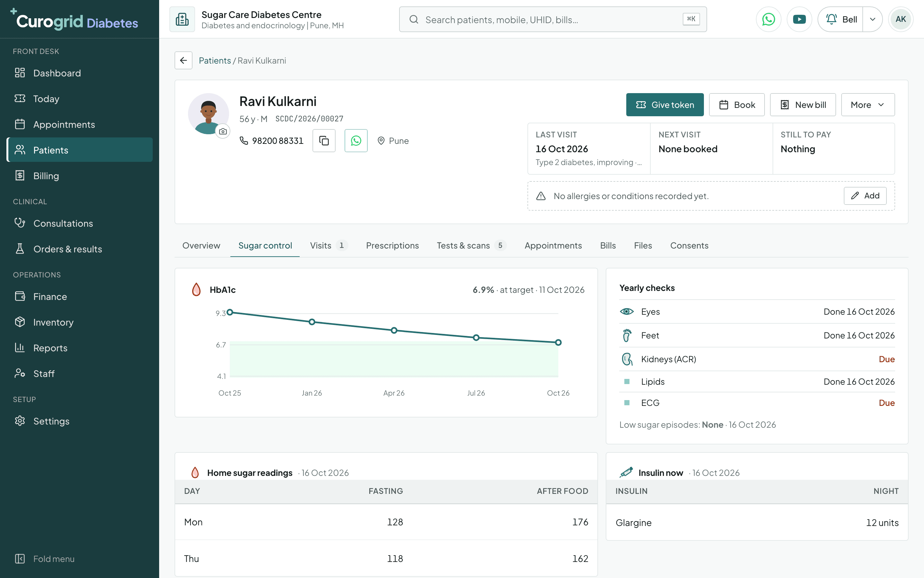Go back with the arrow button

pos(183,60)
